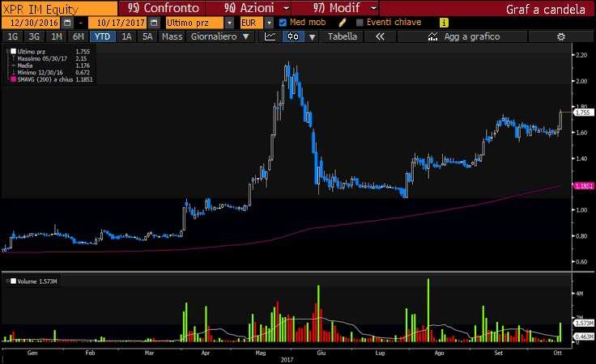This screenshot has height=364, width=596.
Task: Toggle the Volume legend checkbox
Action: (13, 281)
